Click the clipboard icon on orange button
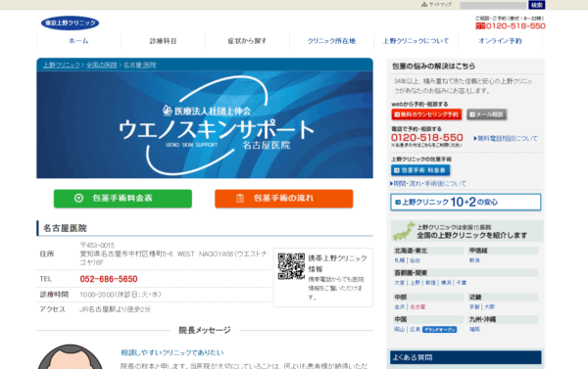 click(x=240, y=198)
